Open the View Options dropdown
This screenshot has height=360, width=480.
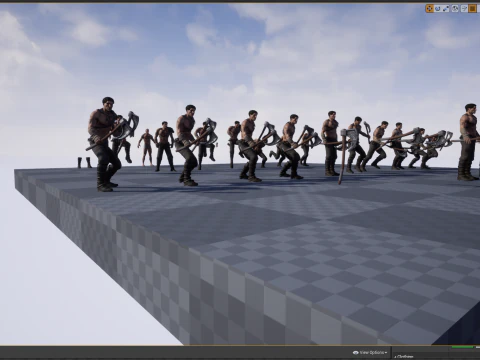(370, 353)
